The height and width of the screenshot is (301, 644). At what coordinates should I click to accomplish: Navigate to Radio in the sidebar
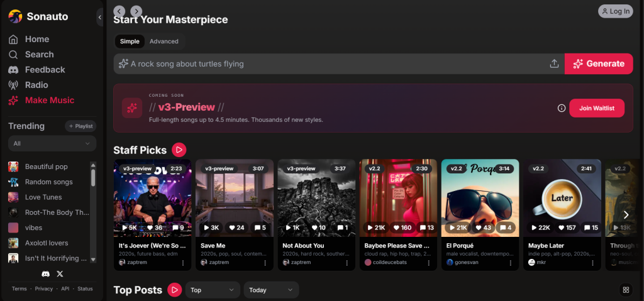[36, 85]
